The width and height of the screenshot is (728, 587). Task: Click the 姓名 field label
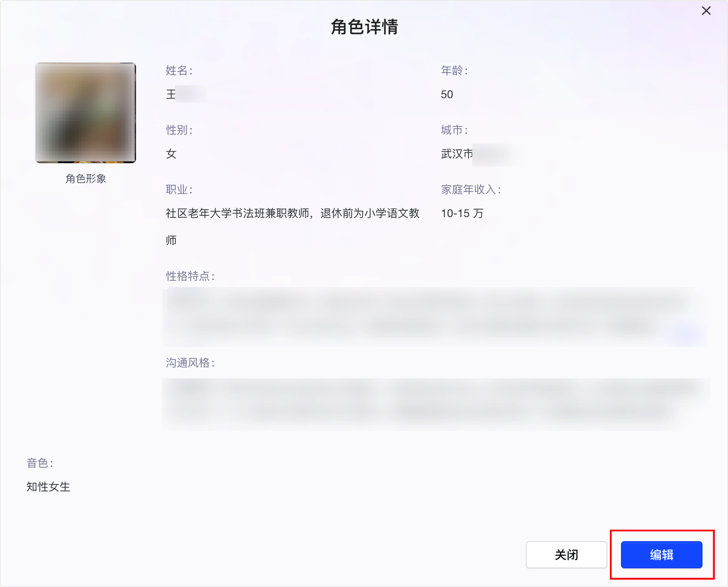[179, 71]
